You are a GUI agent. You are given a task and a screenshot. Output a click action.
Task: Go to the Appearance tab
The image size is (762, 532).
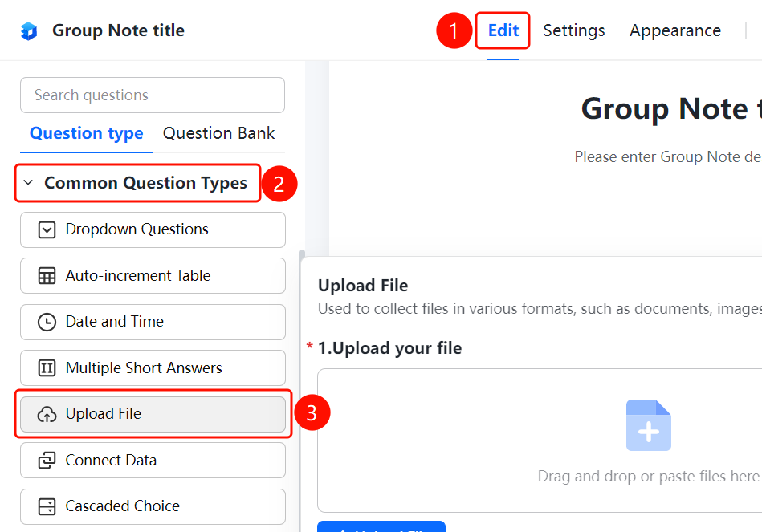[675, 30]
